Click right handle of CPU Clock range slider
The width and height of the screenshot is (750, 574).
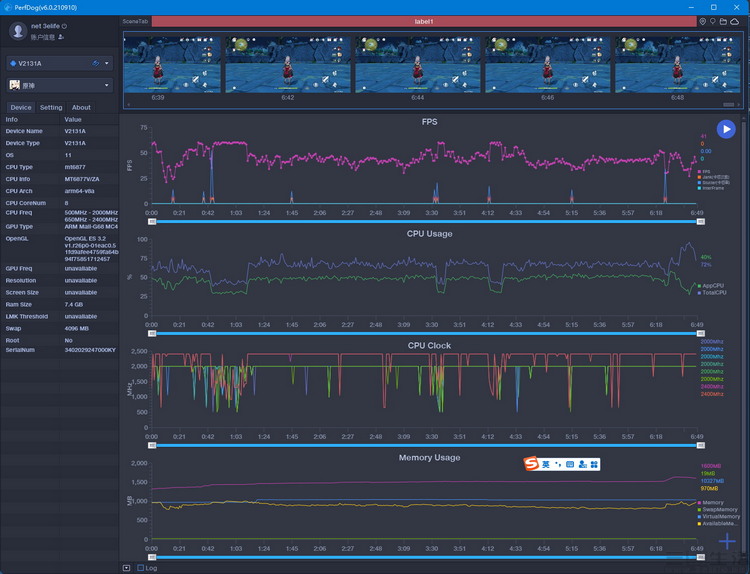click(x=701, y=445)
